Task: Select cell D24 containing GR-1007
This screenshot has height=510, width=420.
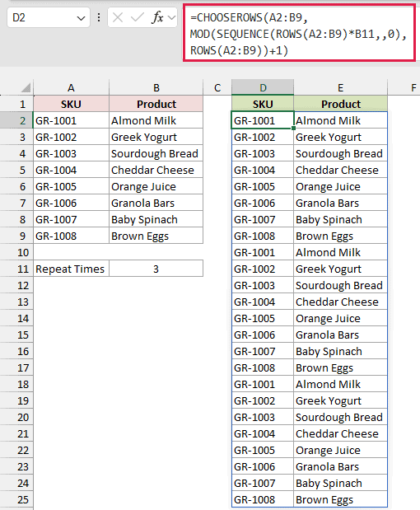Action: [263, 483]
